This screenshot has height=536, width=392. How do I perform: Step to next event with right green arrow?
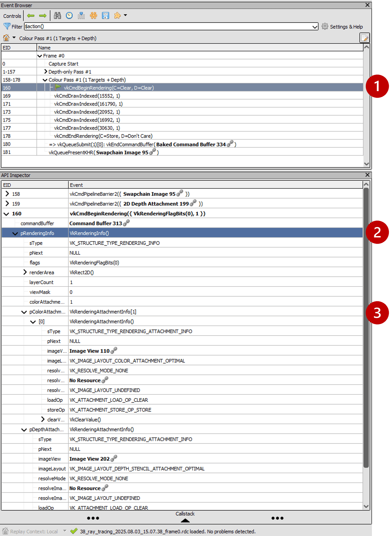43,16
